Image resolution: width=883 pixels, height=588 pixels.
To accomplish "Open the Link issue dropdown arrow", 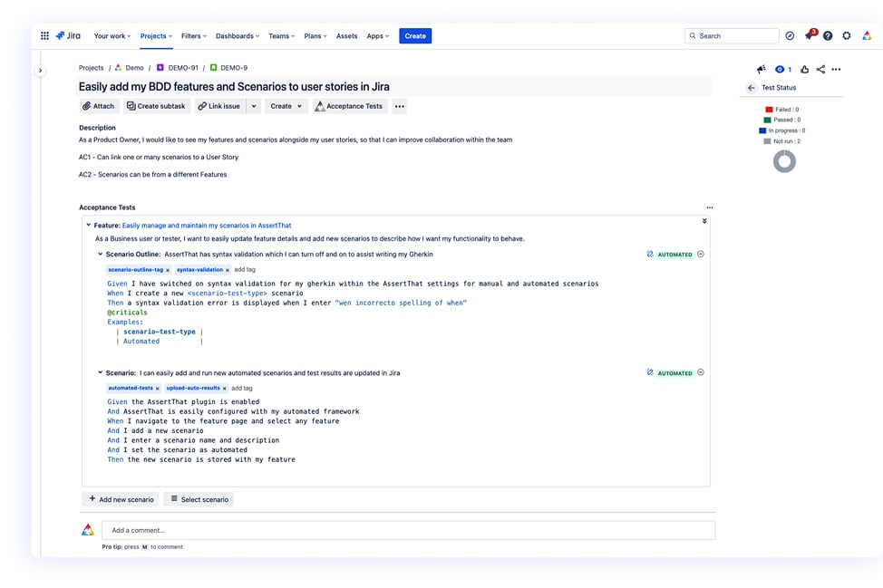I will pos(254,106).
